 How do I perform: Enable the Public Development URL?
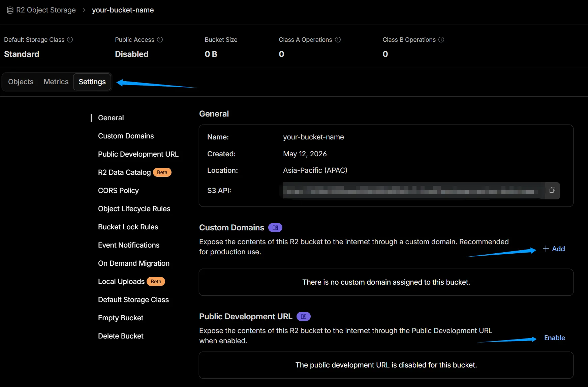tap(555, 338)
